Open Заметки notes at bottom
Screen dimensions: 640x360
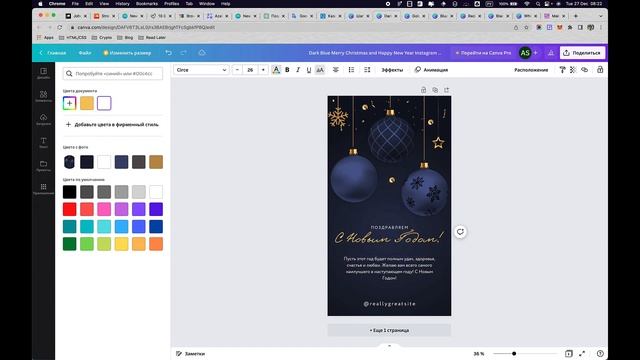[x=191, y=353]
